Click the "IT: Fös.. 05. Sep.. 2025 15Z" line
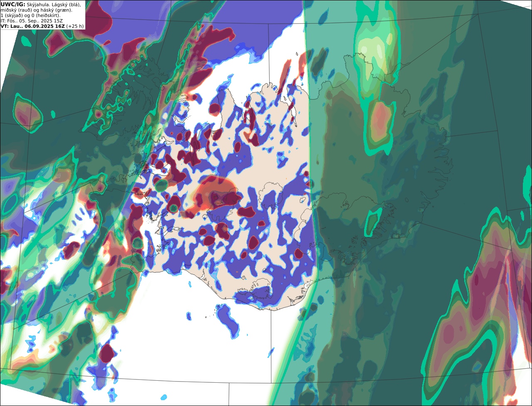532x406 pixels. pyautogui.click(x=32, y=21)
